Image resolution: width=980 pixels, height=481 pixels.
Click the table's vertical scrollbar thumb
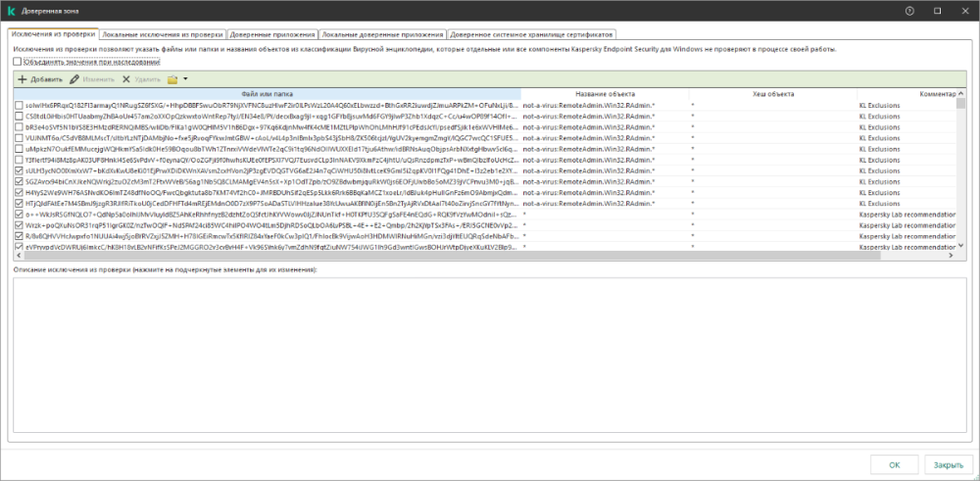click(x=960, y=104)
